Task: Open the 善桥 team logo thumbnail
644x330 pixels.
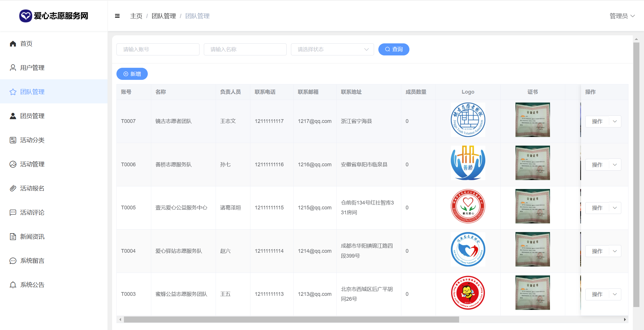Action: click(468, 163)
